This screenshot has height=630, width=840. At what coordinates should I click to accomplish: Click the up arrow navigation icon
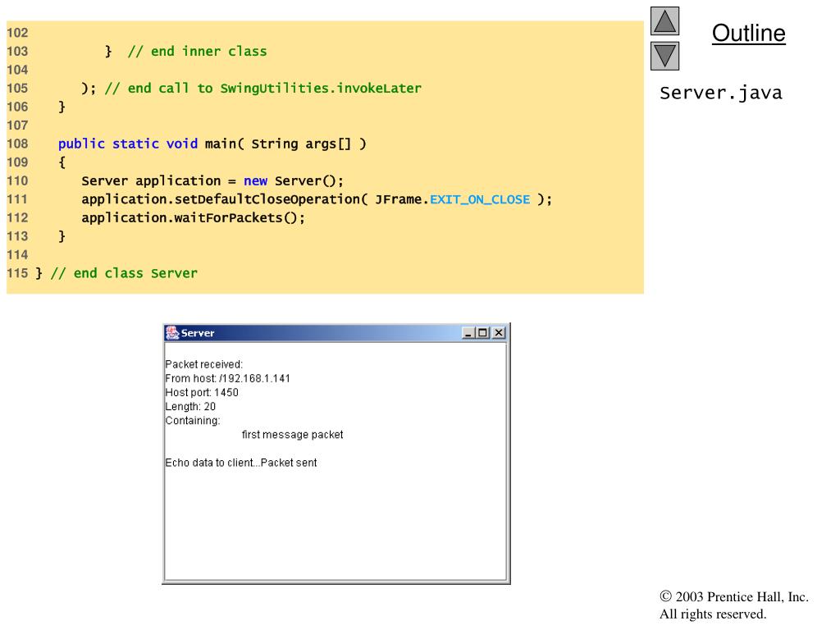[664, 21]
